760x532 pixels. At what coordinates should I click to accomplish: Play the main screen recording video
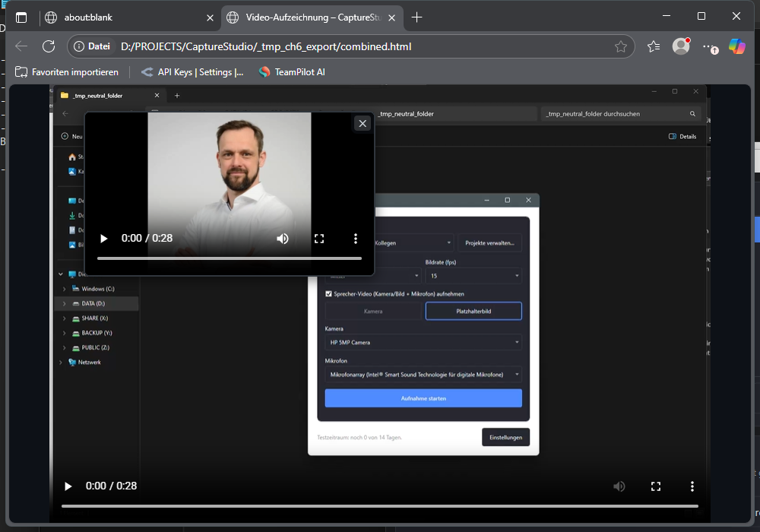click(68, 486)
